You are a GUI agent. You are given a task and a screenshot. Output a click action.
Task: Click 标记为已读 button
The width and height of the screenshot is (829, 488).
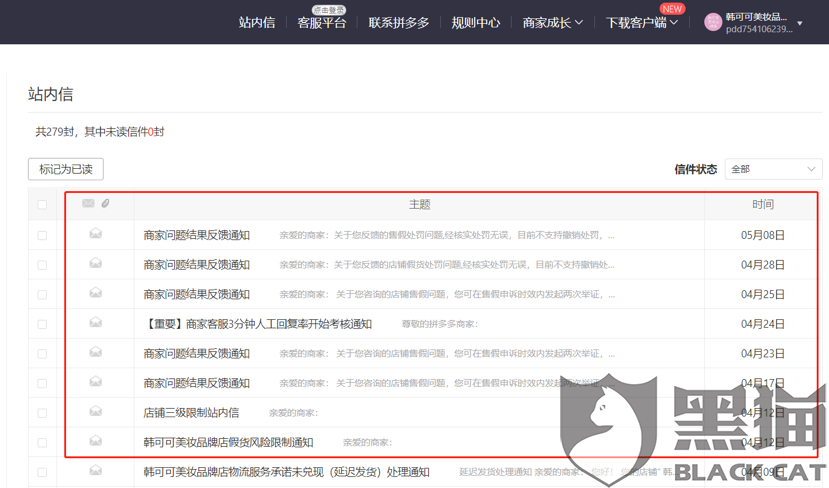tap(66, 169)
